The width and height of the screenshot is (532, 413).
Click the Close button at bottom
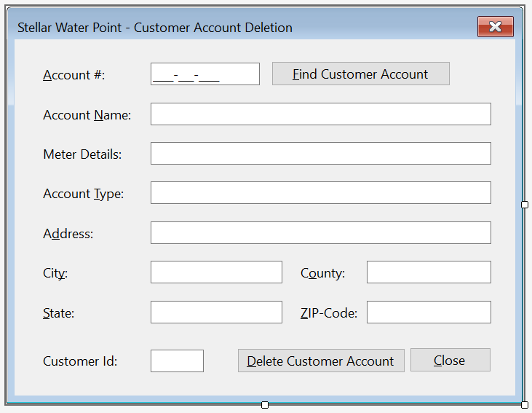tap(450, 360)
